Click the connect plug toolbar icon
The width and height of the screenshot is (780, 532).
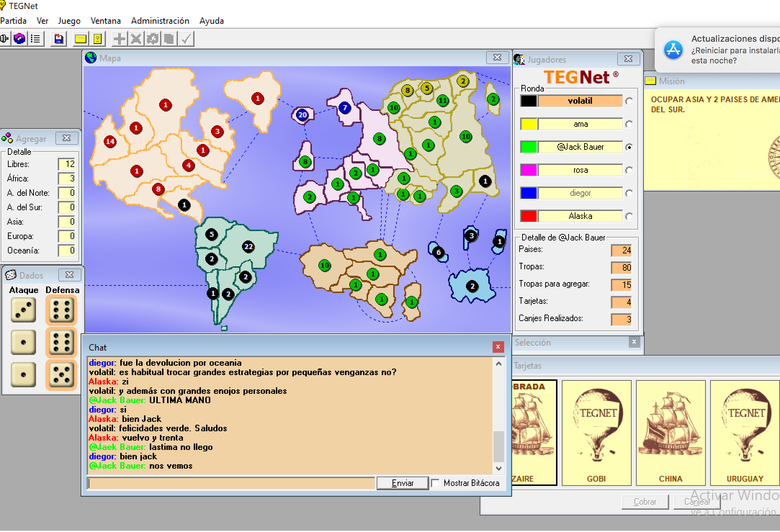pyautogui.click(x=4, y=39)
